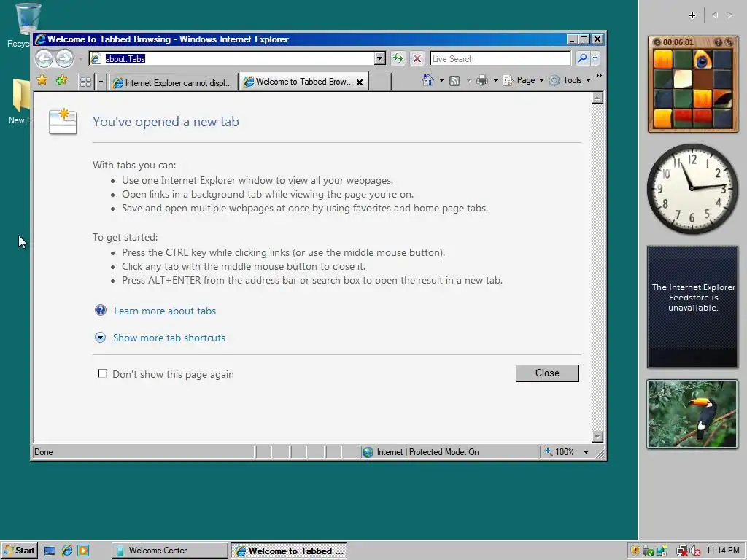This screenshot has width=747, height=560.
Task: Click the sidebar previous gadgets arrow
Action: coord(715,15)
